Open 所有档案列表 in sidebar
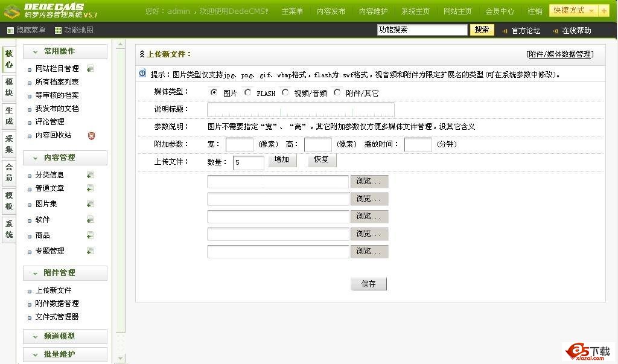Viewport: 618px width, 364px height. (57, 82)
